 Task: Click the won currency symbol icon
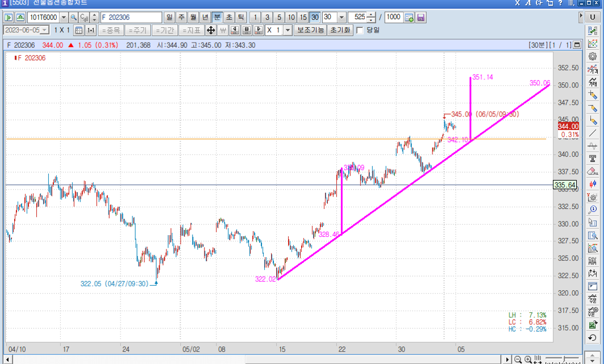coord(223,30)
